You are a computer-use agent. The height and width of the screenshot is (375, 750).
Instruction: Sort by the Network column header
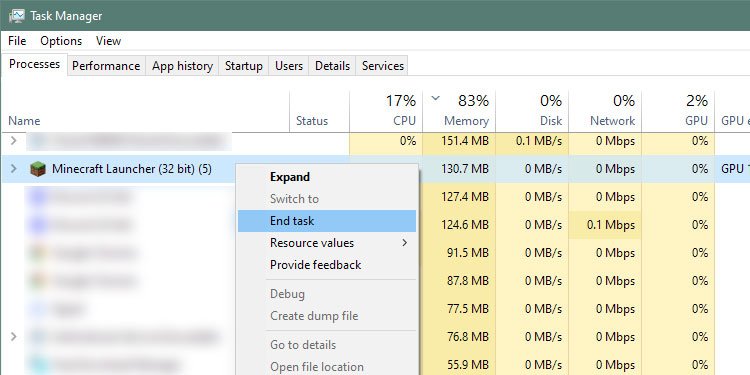[x=605, y=111]
